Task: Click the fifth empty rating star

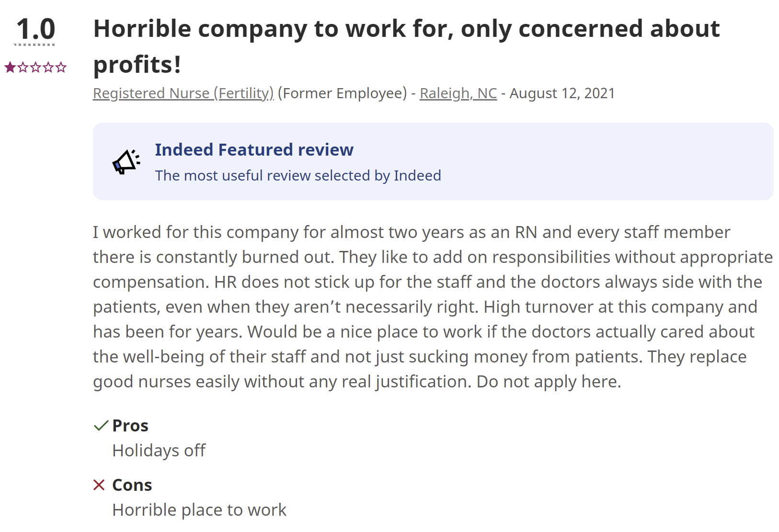Action: pos(61,67)
